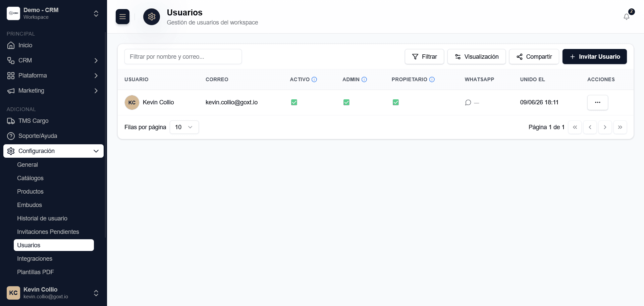644x306 pixels.
Task: Expand the Marketing submenu arrow
Action: coord(96,91)
